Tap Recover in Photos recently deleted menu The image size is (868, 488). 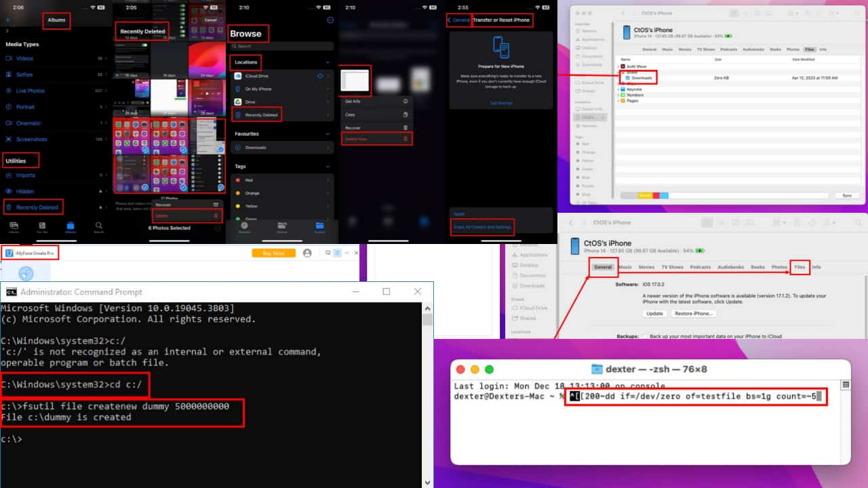pos(187,204)
